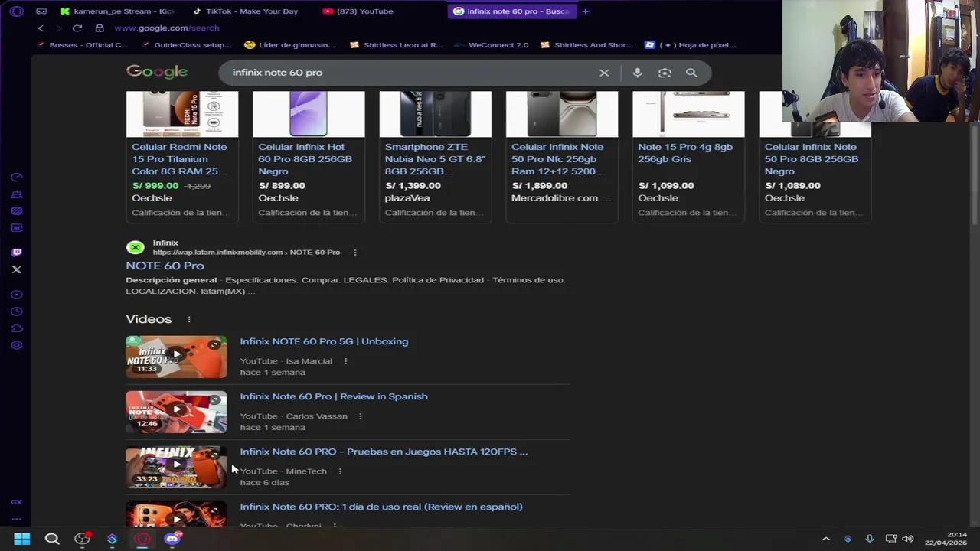Open options for Infinix NOTE-60-Pro result

pyautogui.click(x=355, y=253)
